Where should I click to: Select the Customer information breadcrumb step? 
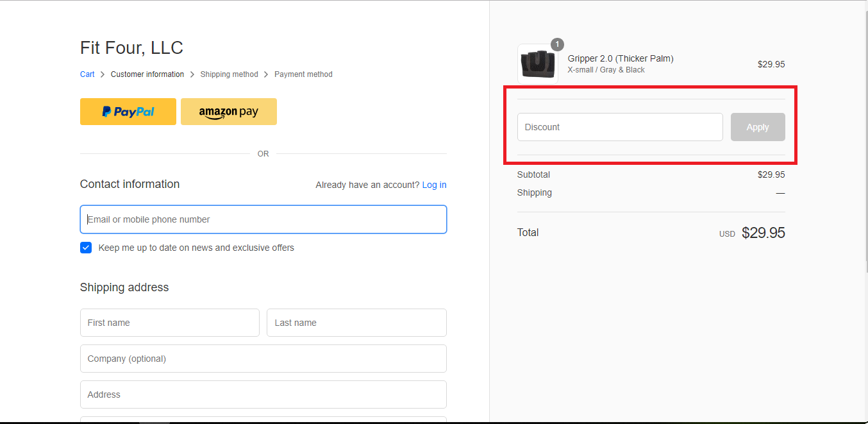point(147,74)
